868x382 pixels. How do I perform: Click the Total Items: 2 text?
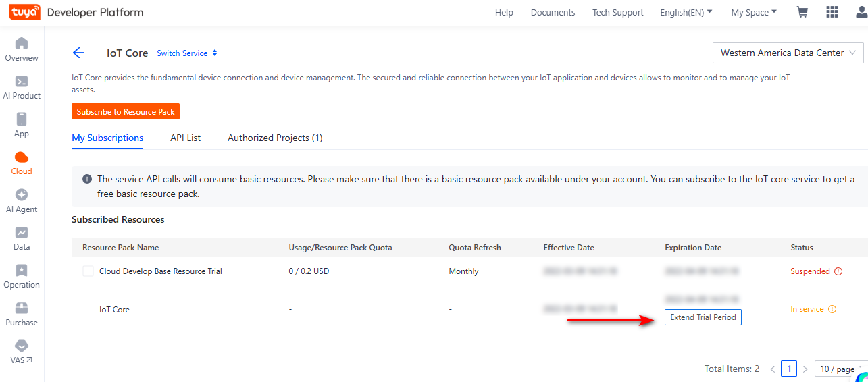click(732, 369)
